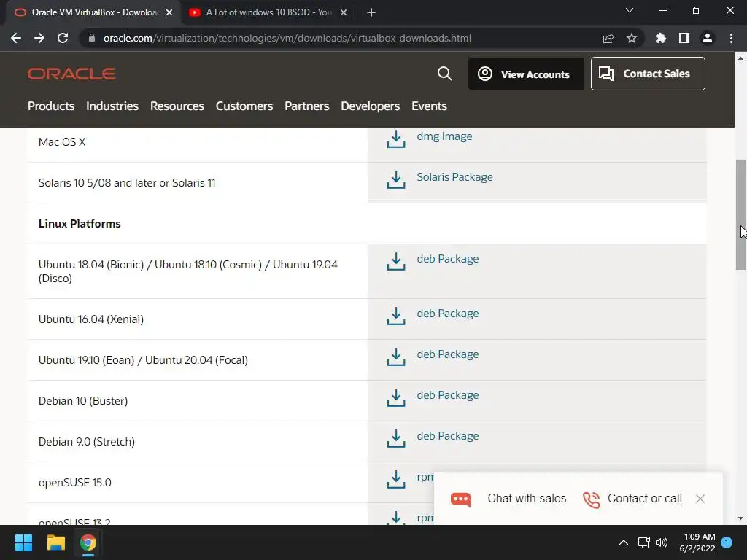Click the Oracle logo

[x=71, y=74]
